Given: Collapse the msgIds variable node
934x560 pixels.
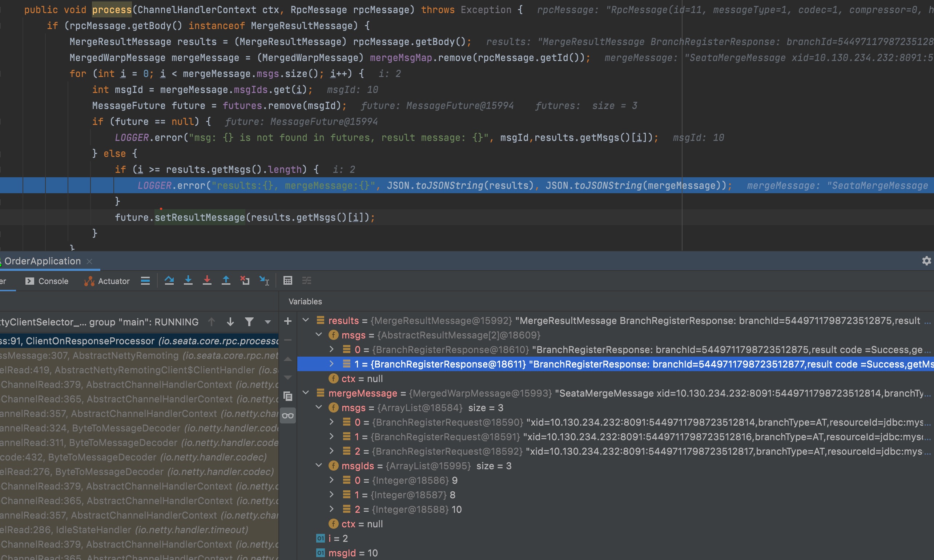Looking at the screenshot, I should 319,465.
